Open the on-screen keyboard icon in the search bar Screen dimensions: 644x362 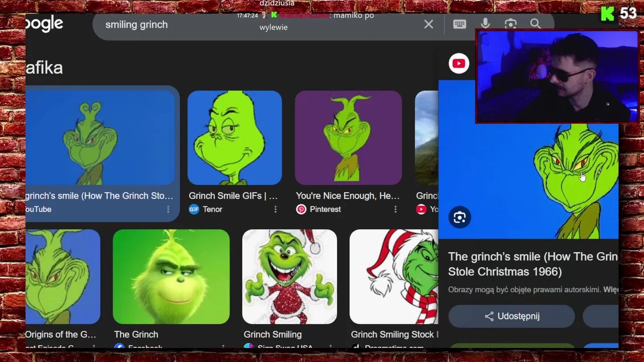pyautogui.click(x=459, y=24)
